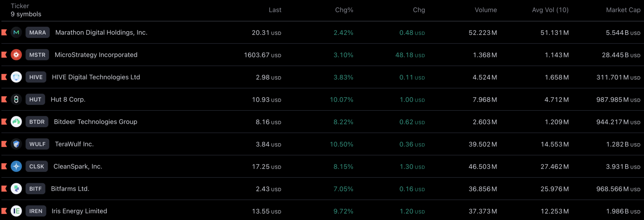Open the MSTR ticker symbol badge
This screenshot has width=644, height=220.
pyautogui.click(x=37, y=55)
